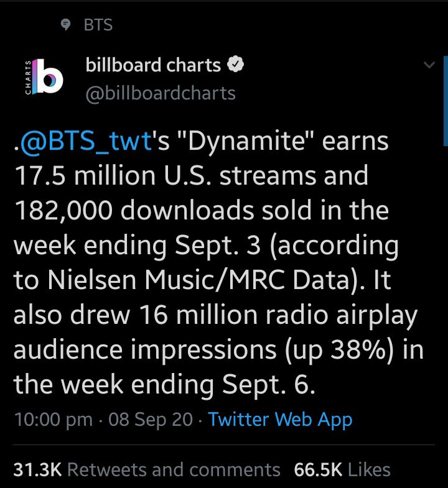Image resolution: width=448 pixels, height=488 pixels.
Task: Click the 10:00 pm 08 Sep 20 timestamp
Action: [x=104, y=420]
